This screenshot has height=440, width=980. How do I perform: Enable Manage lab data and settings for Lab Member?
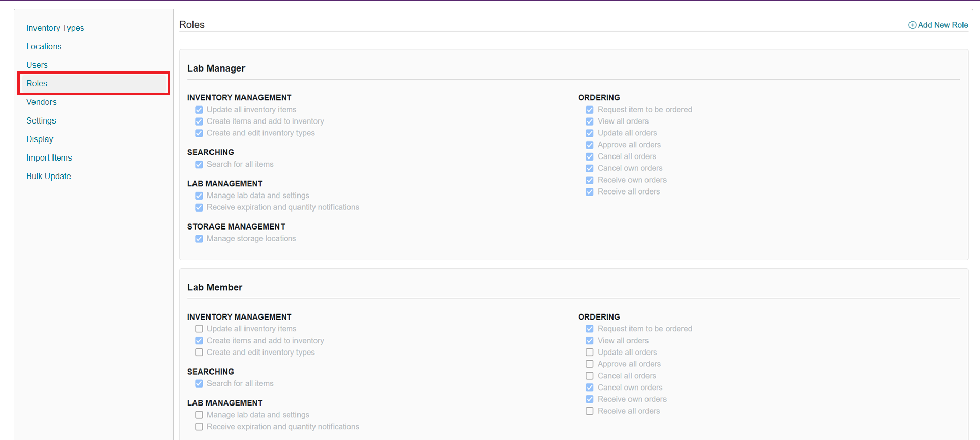tap(199, 415)
